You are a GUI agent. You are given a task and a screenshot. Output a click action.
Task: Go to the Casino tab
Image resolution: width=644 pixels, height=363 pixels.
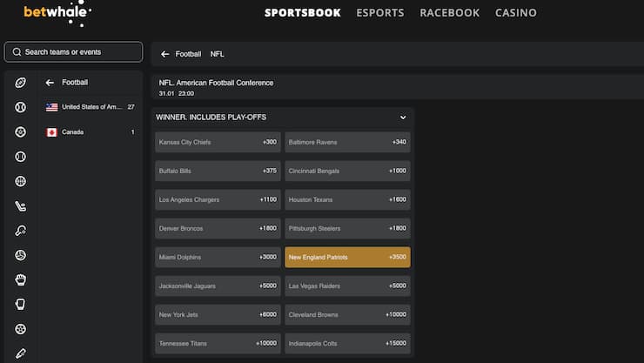coord(515,13)
